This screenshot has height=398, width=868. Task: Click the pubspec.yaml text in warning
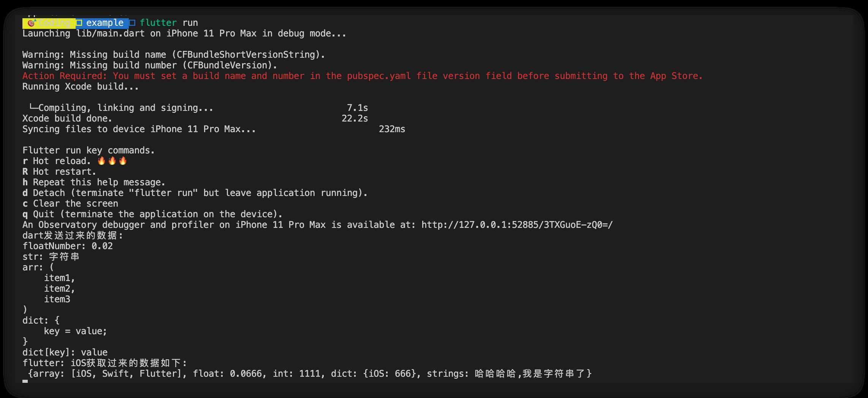pos(379,76)
